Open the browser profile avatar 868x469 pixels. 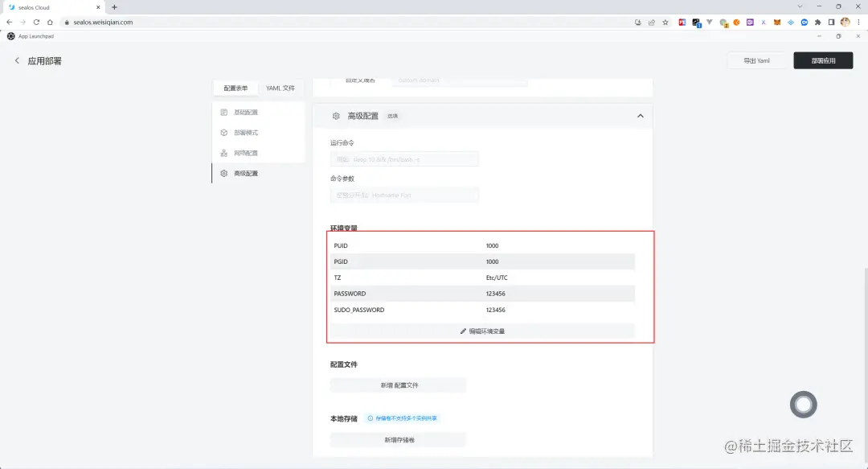845,23
